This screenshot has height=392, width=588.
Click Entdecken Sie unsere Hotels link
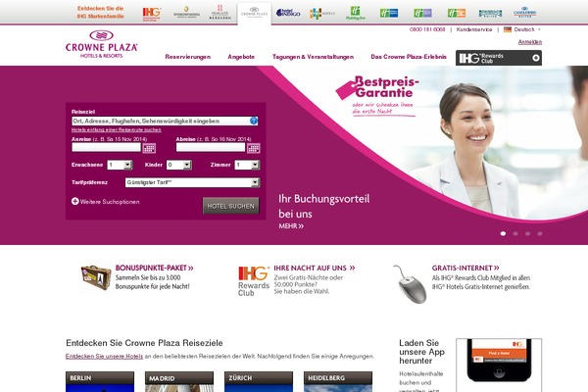pyautogui.click(x=104, y=357)
